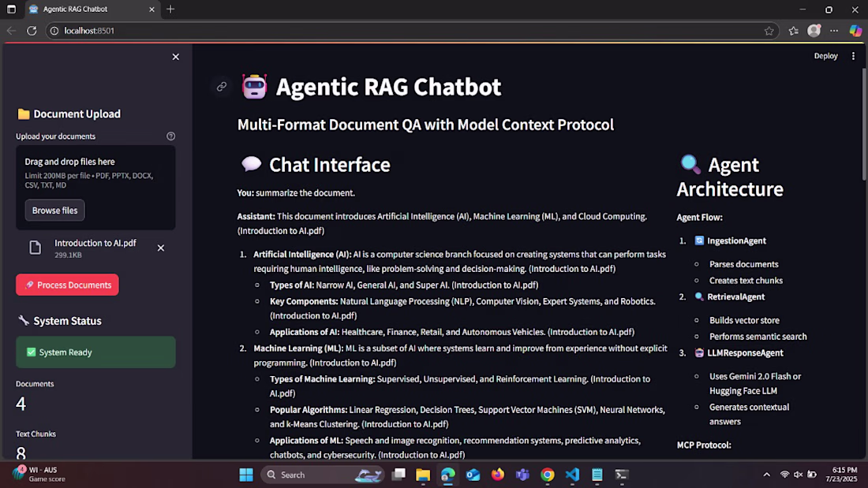Click the Deploy button

[825, 56]
